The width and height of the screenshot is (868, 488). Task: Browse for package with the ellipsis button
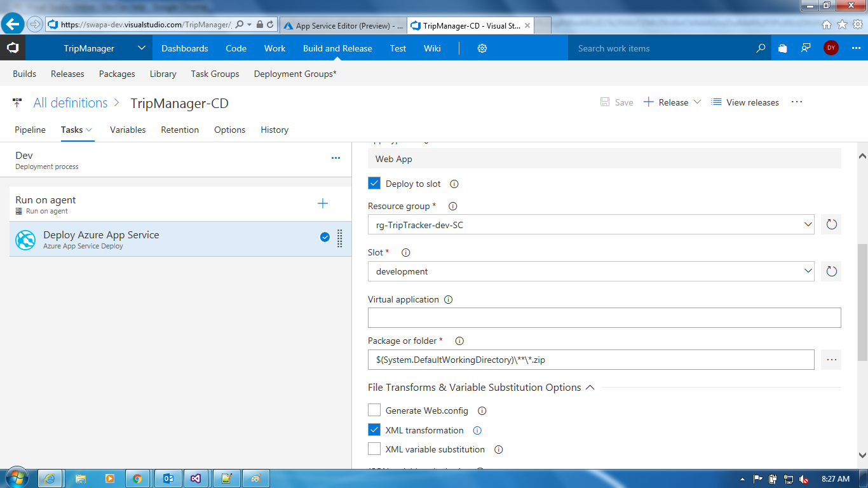tap(831, 360)
